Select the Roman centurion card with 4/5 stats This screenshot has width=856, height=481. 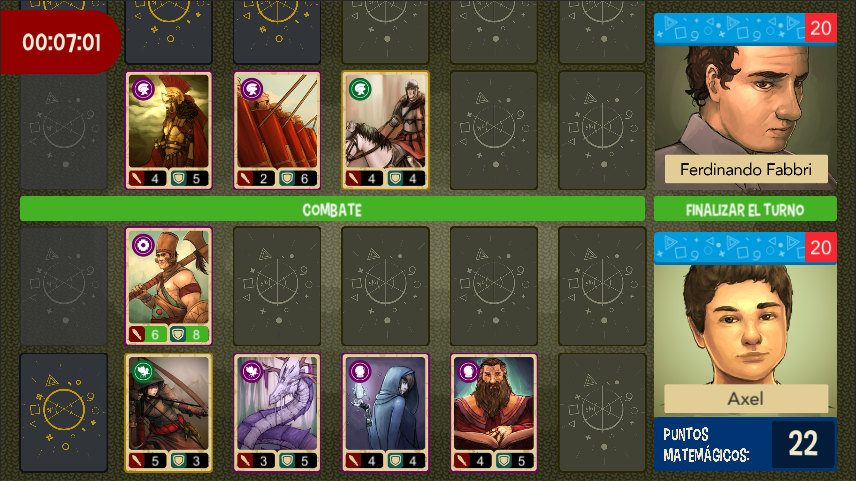(169, 130)
